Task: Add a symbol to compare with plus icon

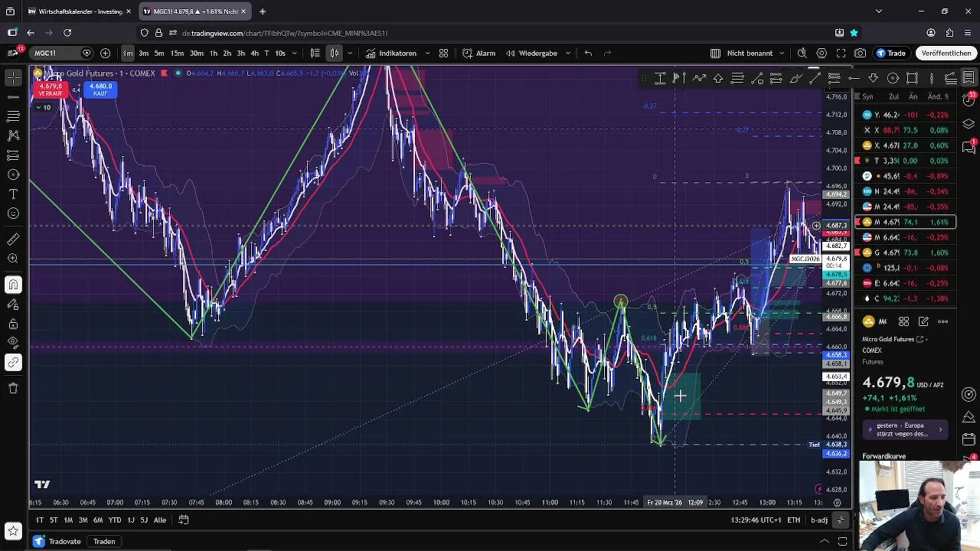Action: [105, 53]
